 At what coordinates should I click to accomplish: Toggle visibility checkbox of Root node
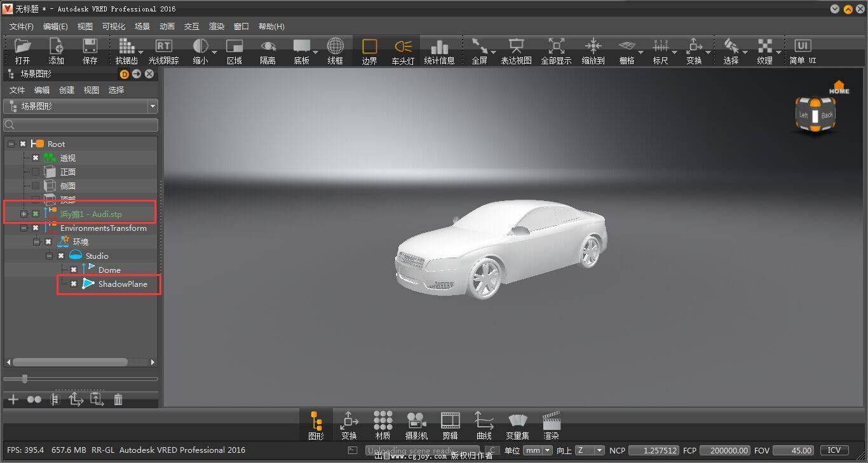23,144
